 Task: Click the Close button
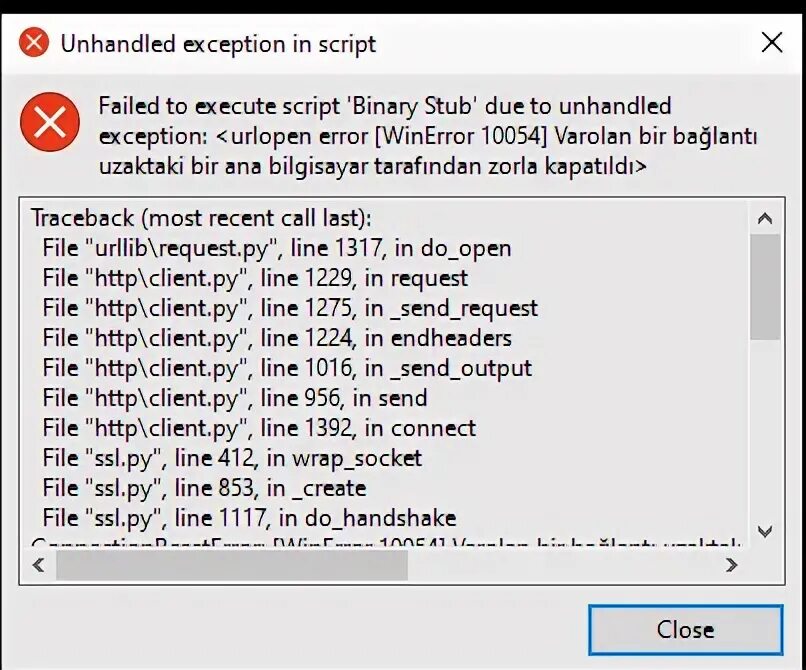(685, 630)
